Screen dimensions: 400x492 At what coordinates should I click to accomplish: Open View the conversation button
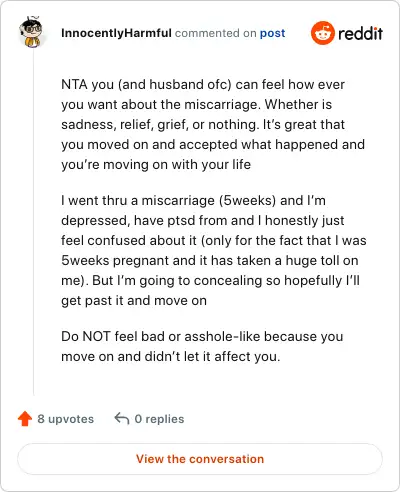pyautogui.click(x=200, y=459)
